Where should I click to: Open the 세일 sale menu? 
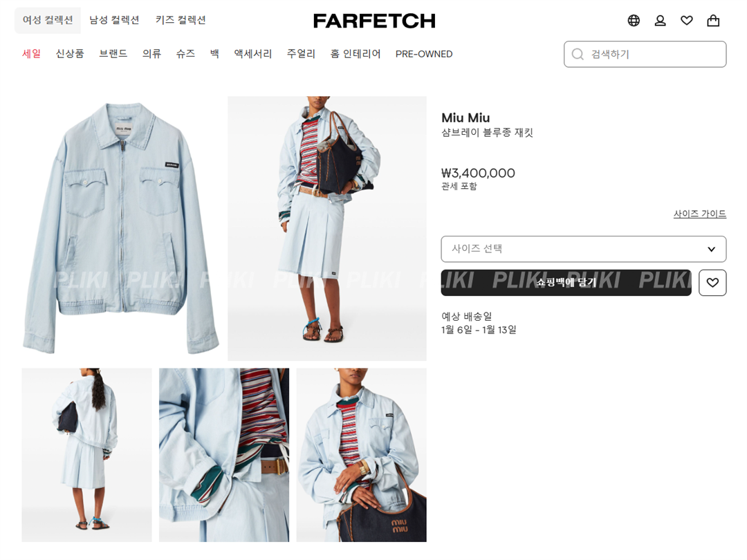[31, 54]
